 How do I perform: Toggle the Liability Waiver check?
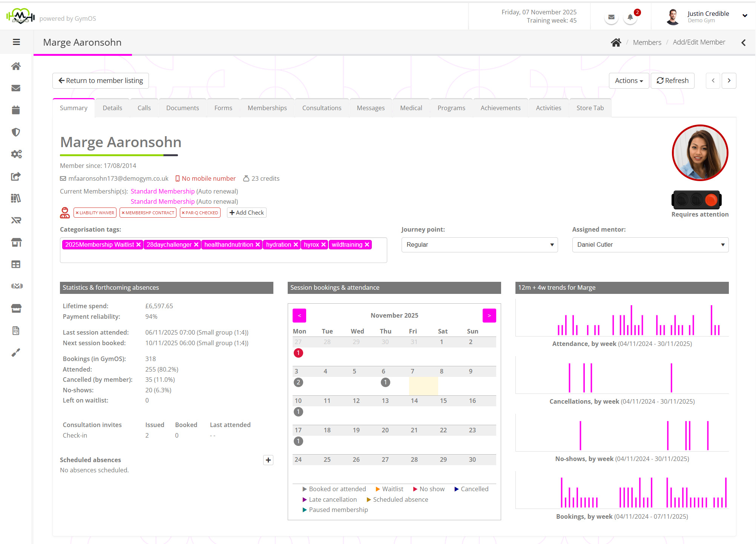pos(95,213)
